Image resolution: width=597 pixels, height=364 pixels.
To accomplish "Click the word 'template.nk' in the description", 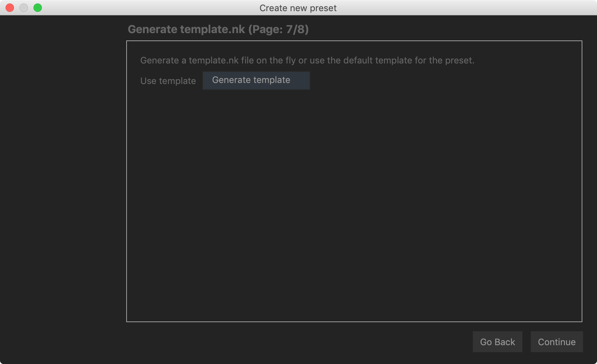I will point(213,60).
